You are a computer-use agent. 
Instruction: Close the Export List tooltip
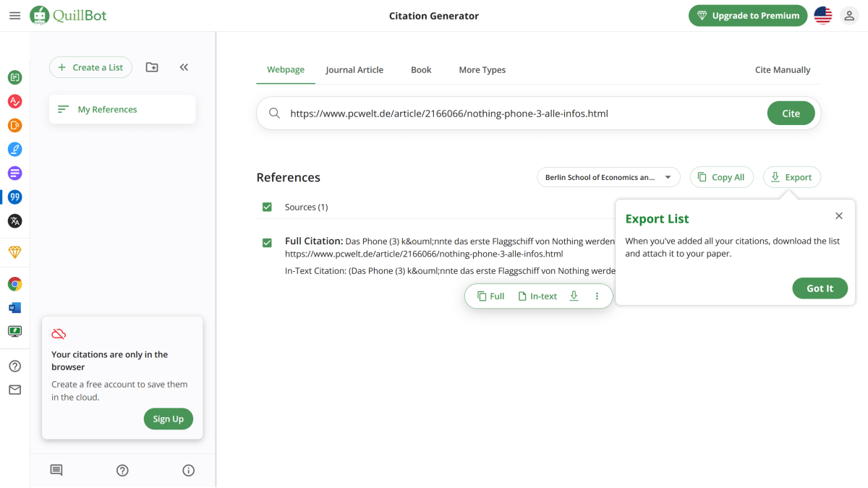pyautogui.click(x=838, y=216)
